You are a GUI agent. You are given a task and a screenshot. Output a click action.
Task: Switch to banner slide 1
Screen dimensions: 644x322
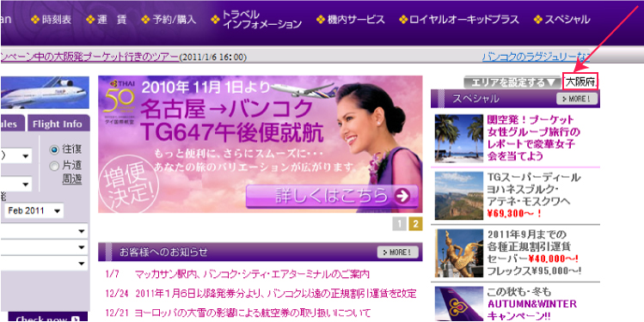coord(400,224)
